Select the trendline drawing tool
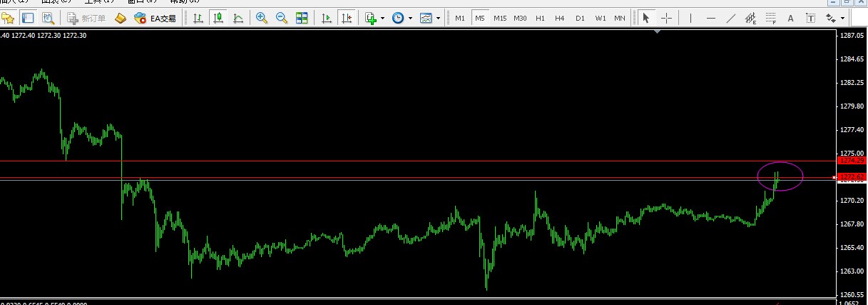The width and height of the screenshot is (868, 305). [x=730, y=18]
